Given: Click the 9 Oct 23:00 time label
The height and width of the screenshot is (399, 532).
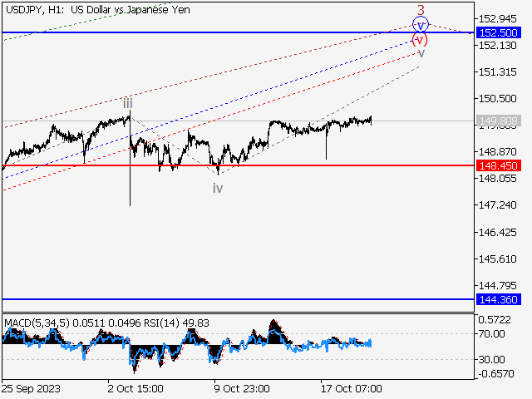Looking at the screenshot, I should pos(242,388).
